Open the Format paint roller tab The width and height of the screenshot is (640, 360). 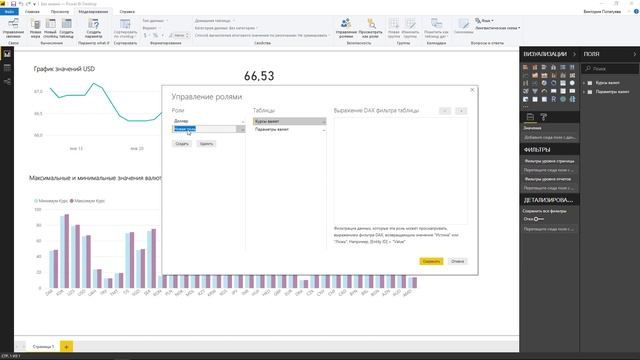click(x=544, y=117)
